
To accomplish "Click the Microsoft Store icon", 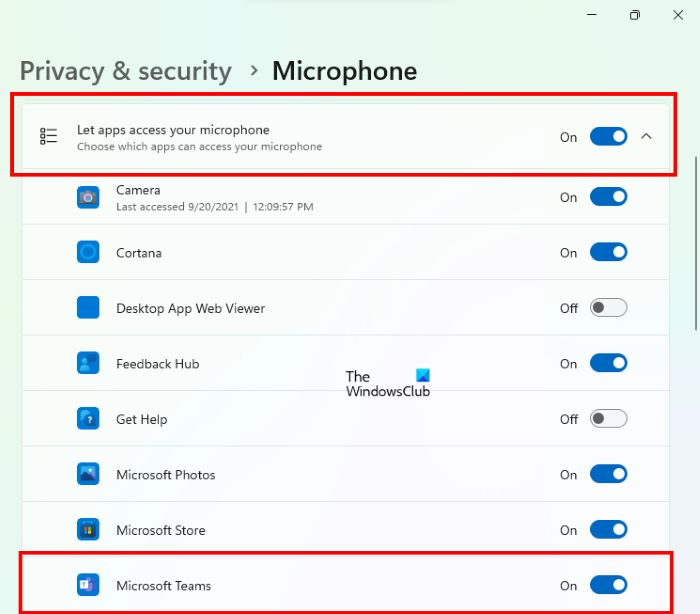I will coord(88,530).
